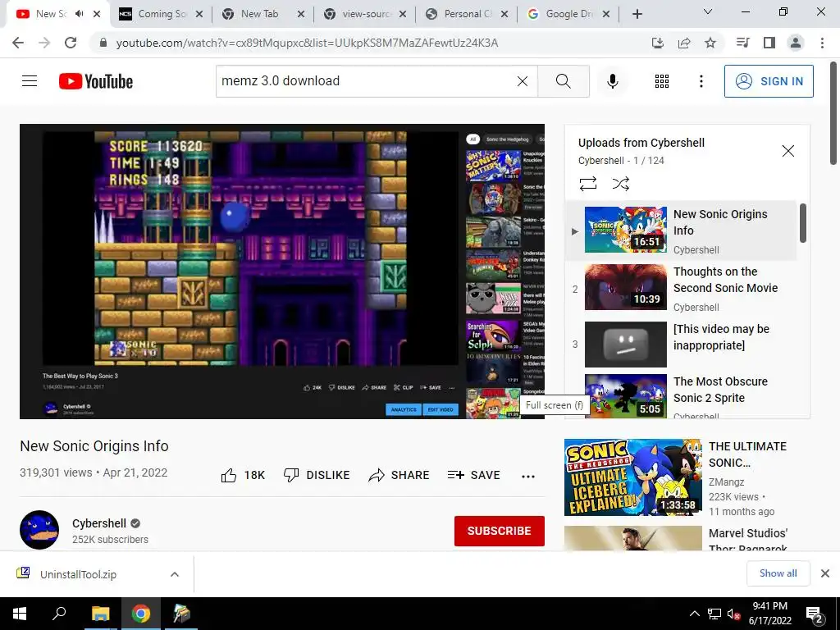
Task: Open the Cybershell channel avatar
Action: tap(39, 530)
